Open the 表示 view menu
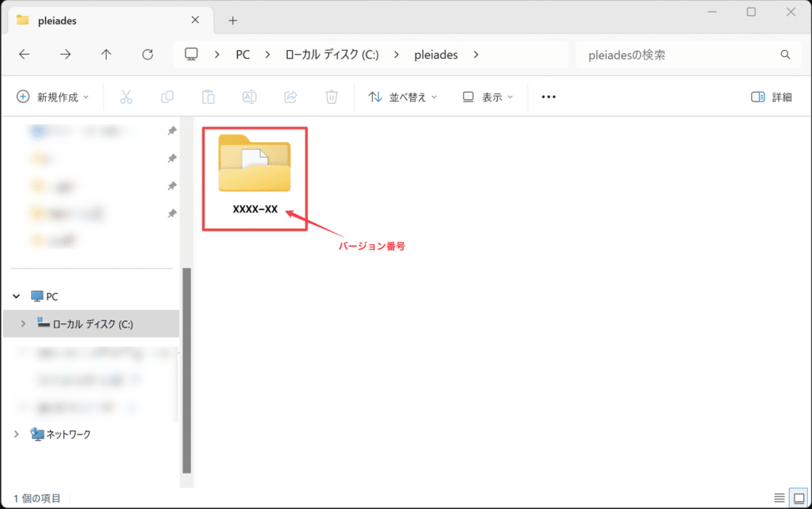The height and width of the screenshot is (509, 812). click(x=488, y=97)
